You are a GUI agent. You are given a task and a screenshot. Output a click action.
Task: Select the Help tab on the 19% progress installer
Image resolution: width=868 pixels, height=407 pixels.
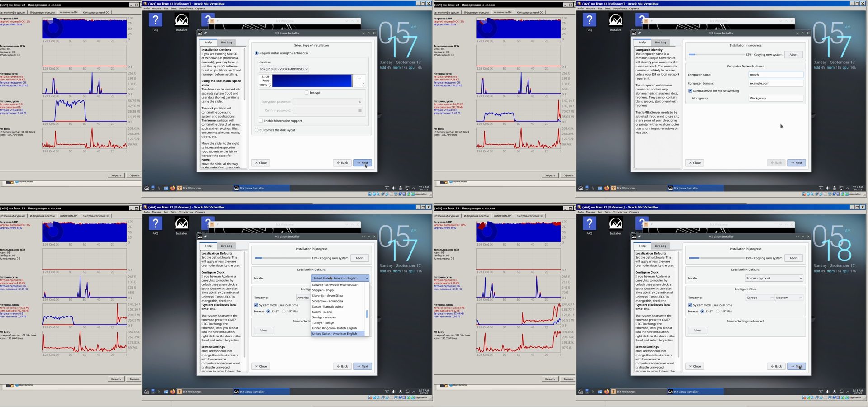coord(642,246)
